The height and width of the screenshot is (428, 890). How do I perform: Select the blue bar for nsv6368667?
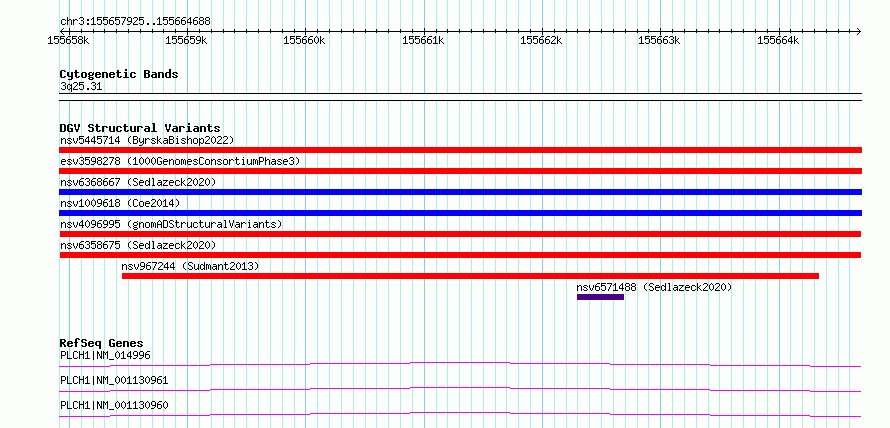(x=460, y=192)
